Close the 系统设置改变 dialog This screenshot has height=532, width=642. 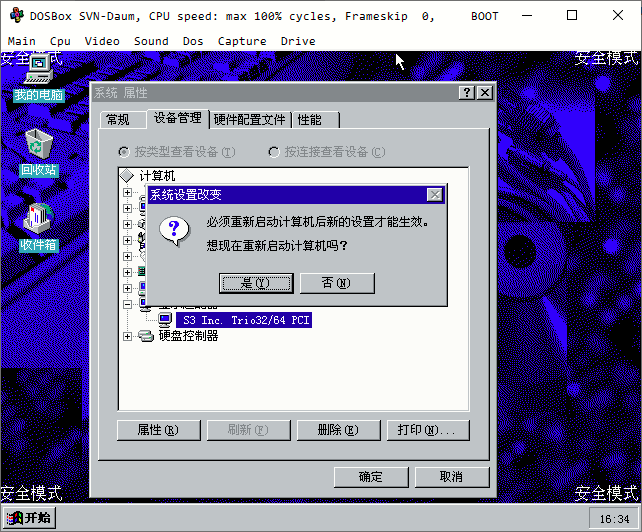434,195
